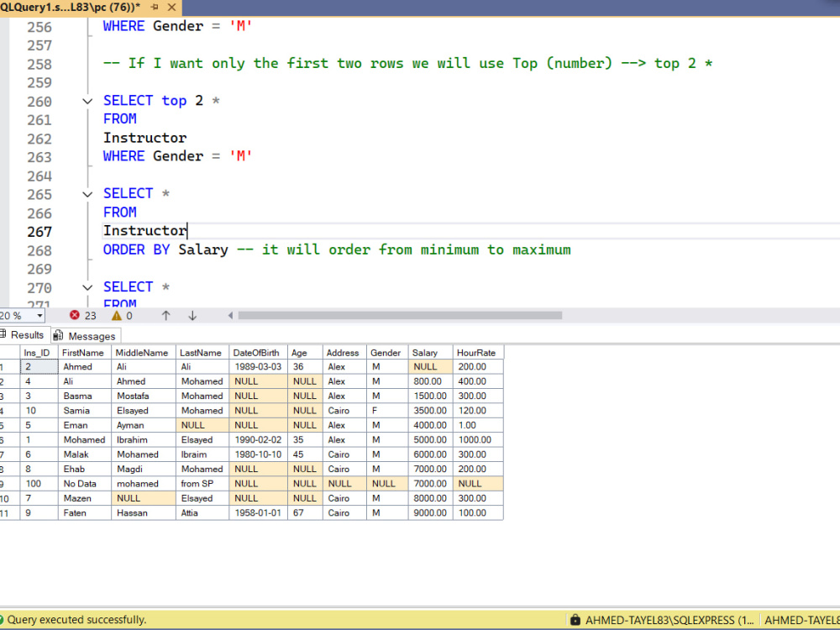Click line number 258 in the margin
Screen dimensions: 840x630
tap(39, 65)
